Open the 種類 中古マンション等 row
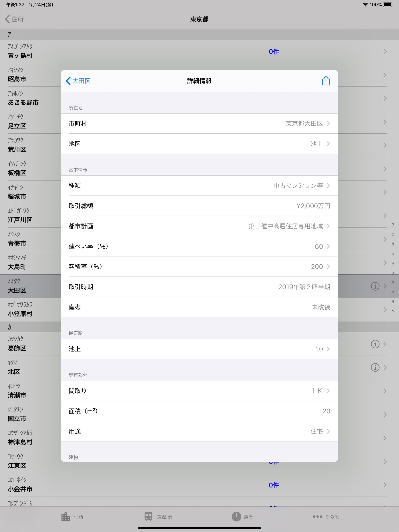399x532 pixels. [x=199, y=185]
